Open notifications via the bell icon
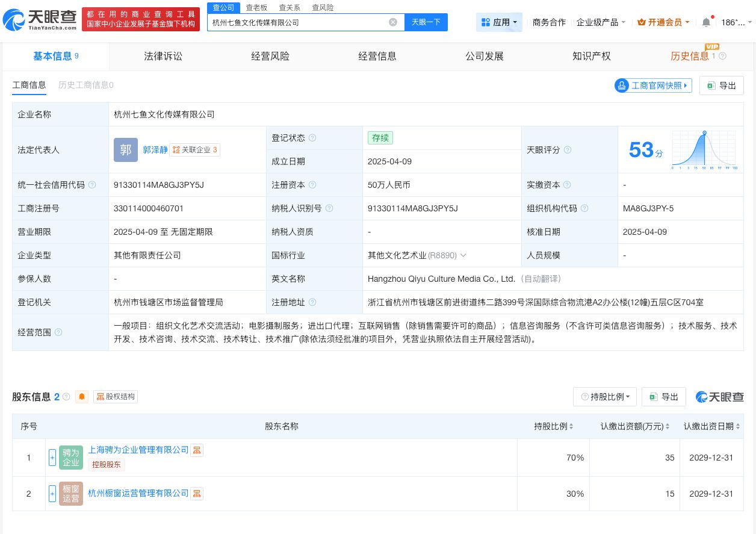This screenshot has height=534, width=756. (x=706, y=22)
